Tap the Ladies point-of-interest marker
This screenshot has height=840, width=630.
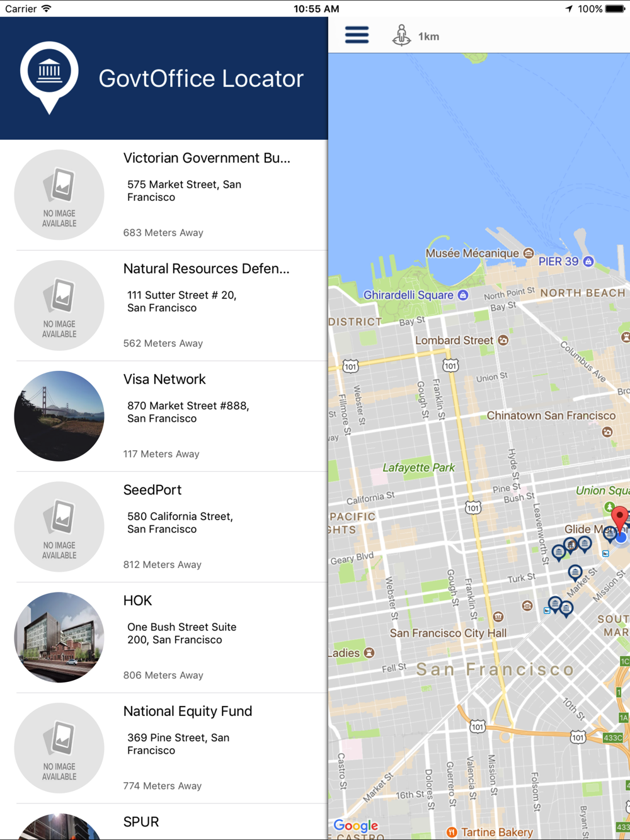point(369,653)
